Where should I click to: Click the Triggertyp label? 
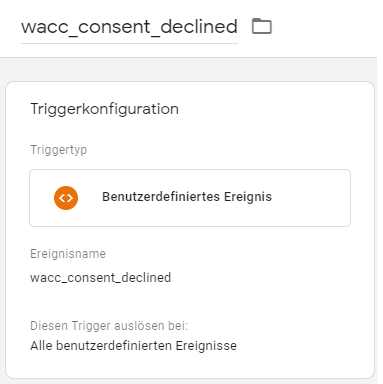click(59, 150)
